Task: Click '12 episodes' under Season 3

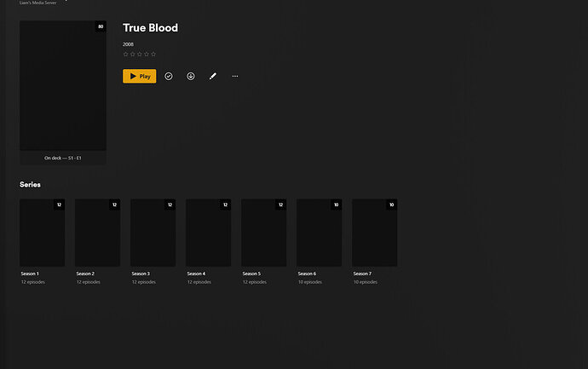Action: 144,282
